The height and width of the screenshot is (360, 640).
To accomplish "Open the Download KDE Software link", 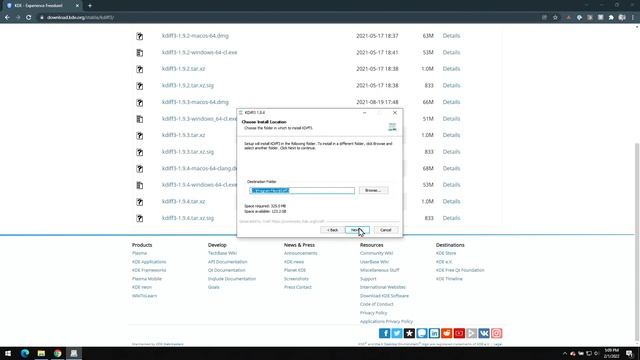I will 384,296.
